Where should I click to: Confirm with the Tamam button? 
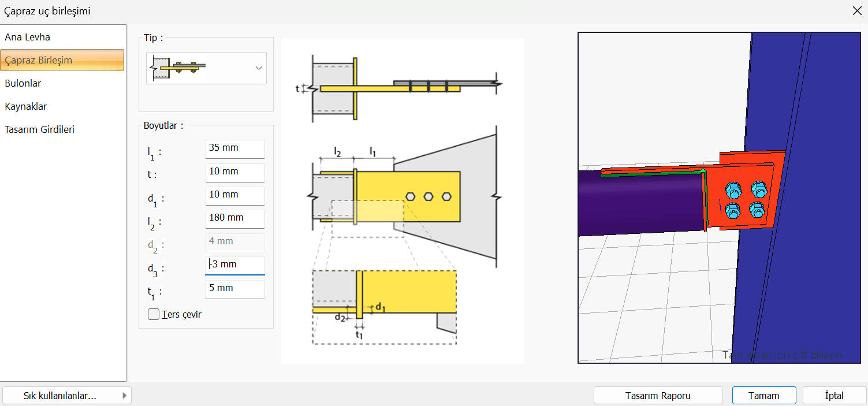click(x=763, y=396)
